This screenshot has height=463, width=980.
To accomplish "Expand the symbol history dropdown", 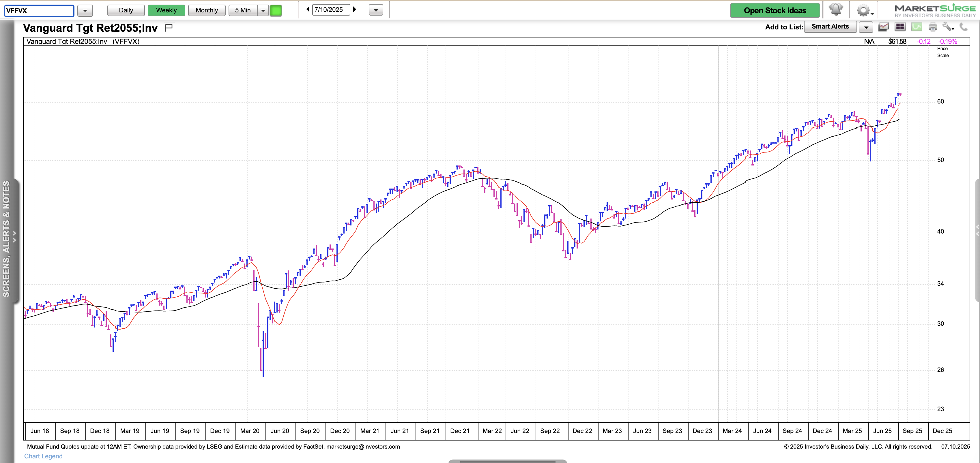I will pos(85,11).
